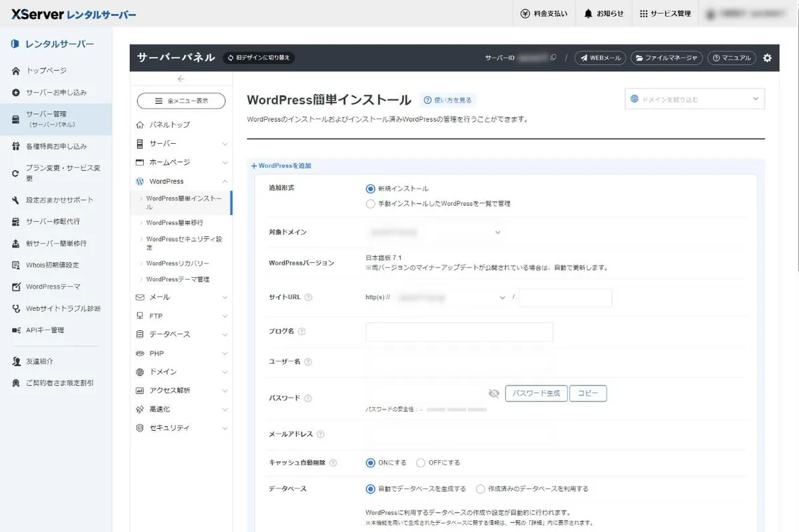The height and width of the screenshot is (532, 799).
Task: Click コピー button for password
Action: pyautogui.click(x=588, y=394)
